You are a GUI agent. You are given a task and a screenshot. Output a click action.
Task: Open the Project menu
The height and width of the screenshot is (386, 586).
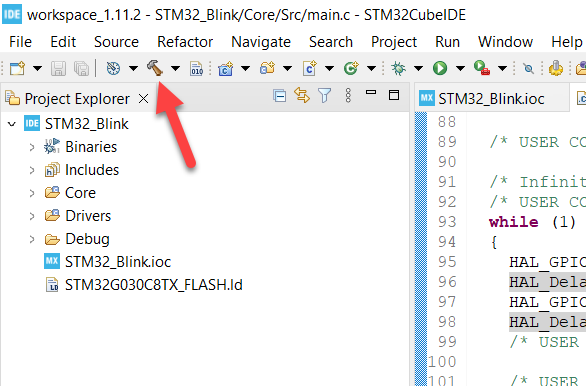click(394, 42)
